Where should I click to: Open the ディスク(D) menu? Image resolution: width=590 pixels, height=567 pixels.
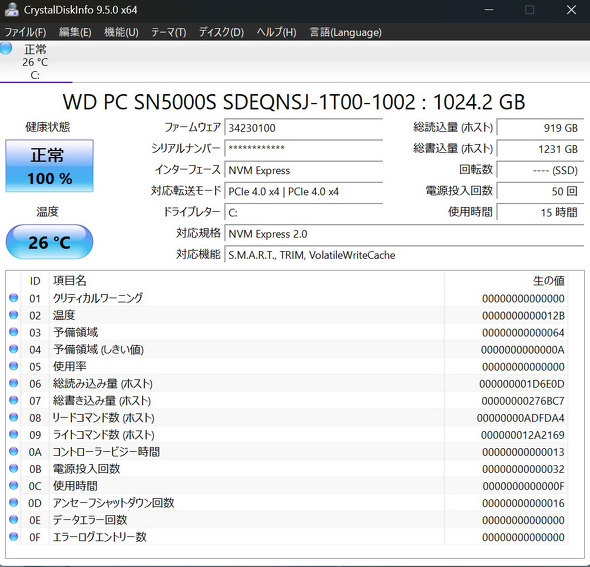pyautogui.click(x=221, y=32)
